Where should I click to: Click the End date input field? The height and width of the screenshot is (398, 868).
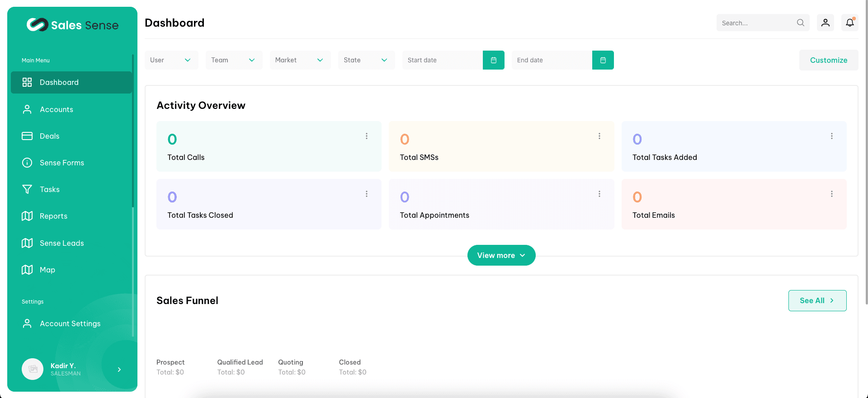point(552,60)
